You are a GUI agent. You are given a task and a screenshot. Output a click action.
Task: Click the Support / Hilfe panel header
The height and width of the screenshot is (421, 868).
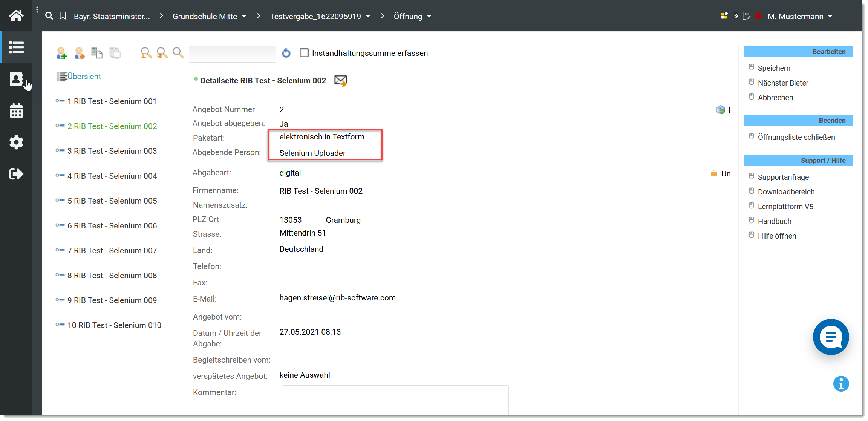[798, 160]
